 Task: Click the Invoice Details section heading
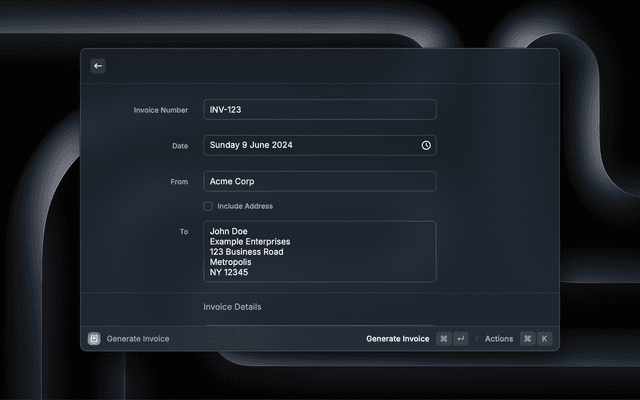232,307
